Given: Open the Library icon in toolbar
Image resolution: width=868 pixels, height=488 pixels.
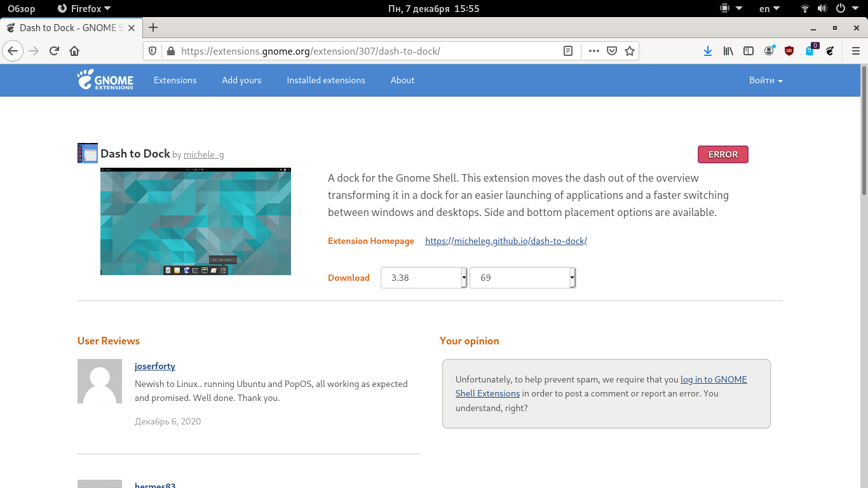Looking at the screenshot, I should 728,51.
